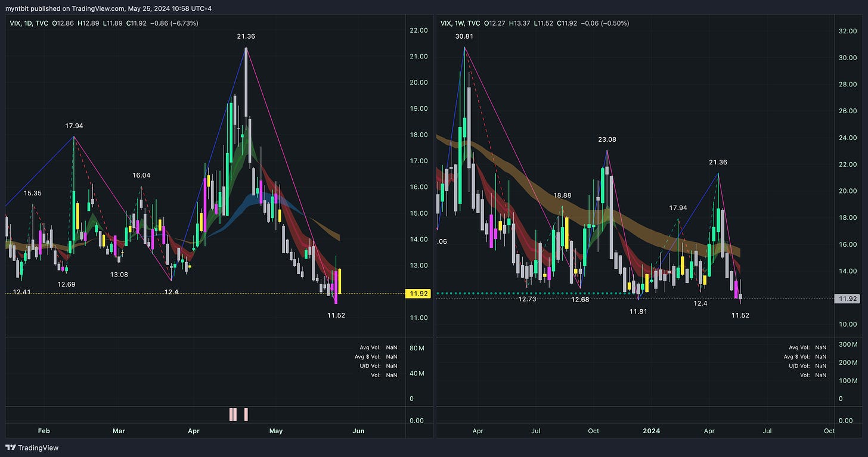Click the '80 M' volume axis label
This screenshot has height=457, width=868.
tap(417, 348)
